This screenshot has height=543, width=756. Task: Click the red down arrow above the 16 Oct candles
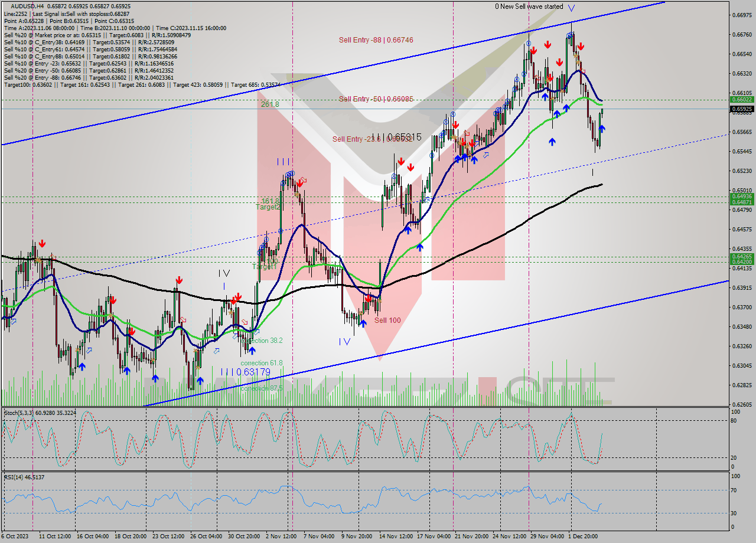point(113,300)
